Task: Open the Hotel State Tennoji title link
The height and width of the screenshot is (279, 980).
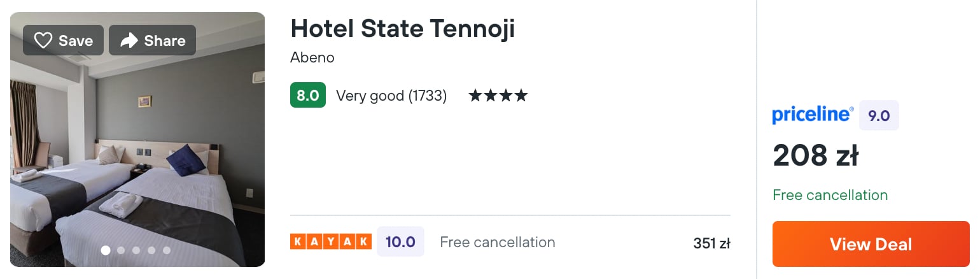Action: click(x=402, y=28)
